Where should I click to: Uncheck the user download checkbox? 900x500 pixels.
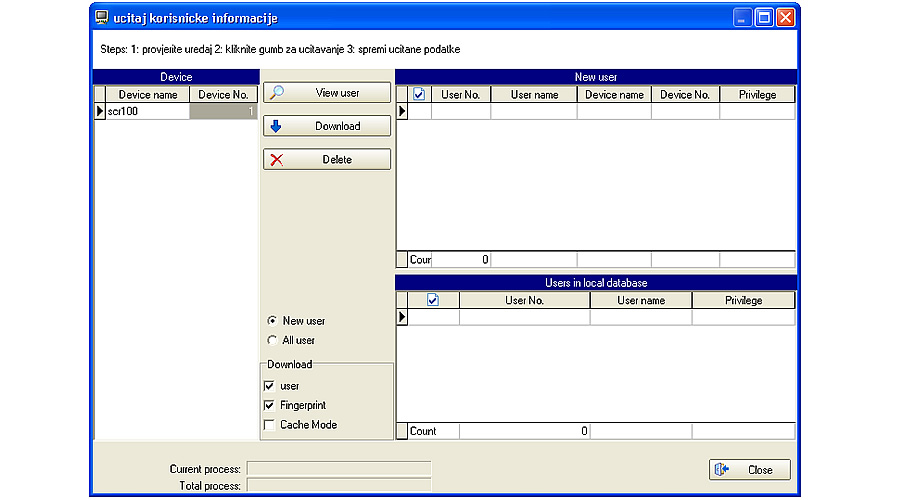pos(268,386)
